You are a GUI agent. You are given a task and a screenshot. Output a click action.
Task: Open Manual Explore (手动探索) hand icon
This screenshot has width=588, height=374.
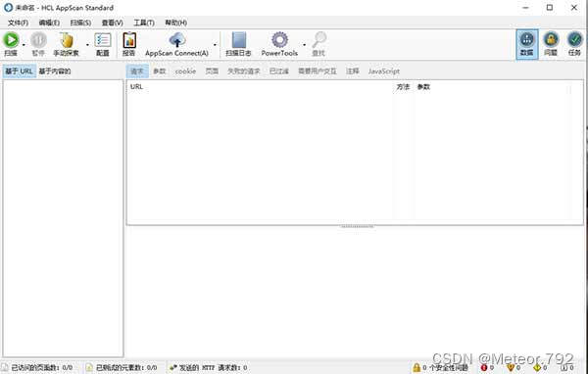(x=66, y=40)
